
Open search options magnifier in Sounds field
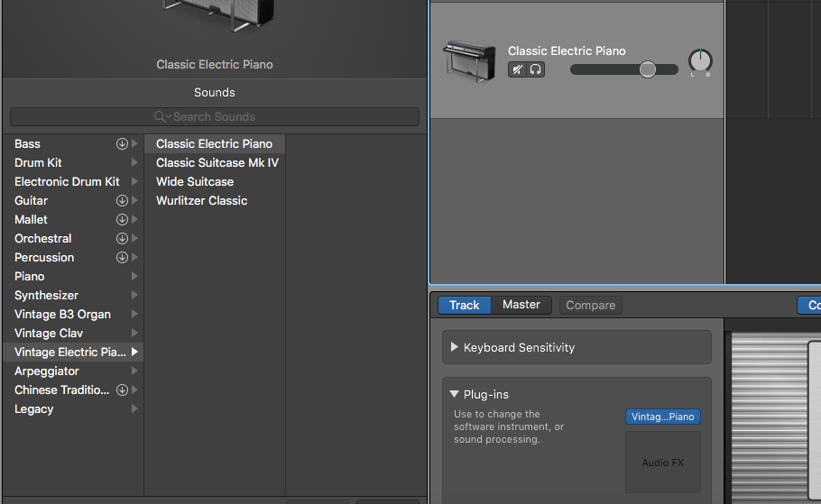tap(162, 116)
